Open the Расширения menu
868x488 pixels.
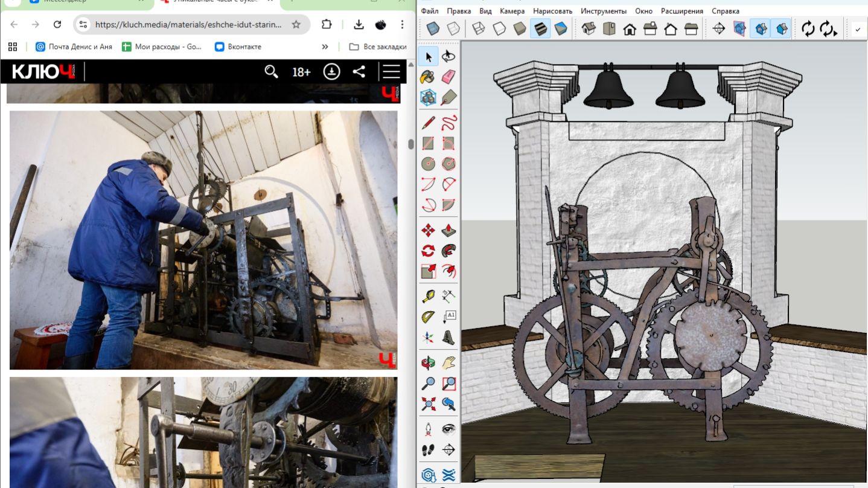(681, 11)
